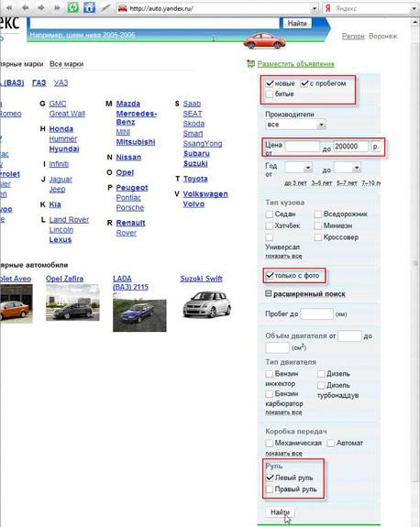Check Дизель турбонаддув engine type
The width and height of the screenshot is (420, 527).
click(x=321, y=385)
